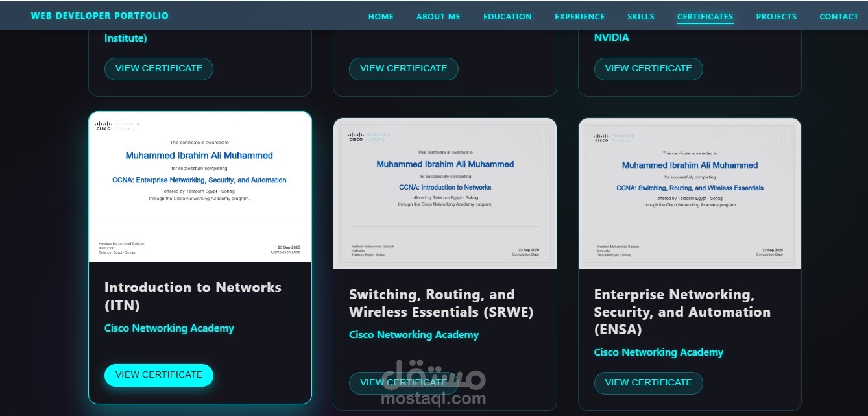868x416 pixels.
Task: Go to the About Me section
Action: 439,17
